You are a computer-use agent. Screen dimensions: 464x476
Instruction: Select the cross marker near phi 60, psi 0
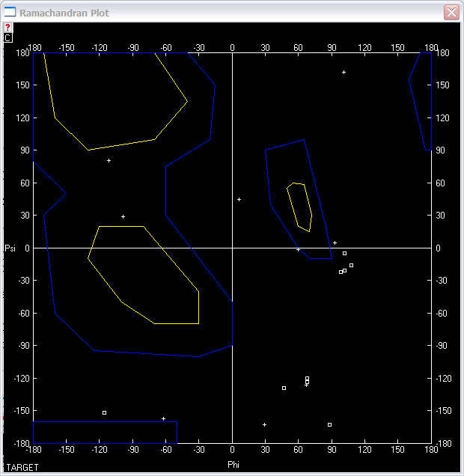[x=298, y=249]
